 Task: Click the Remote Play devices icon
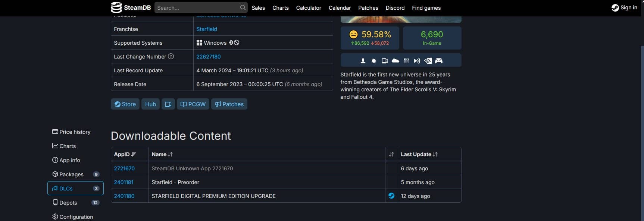point(385,61)
